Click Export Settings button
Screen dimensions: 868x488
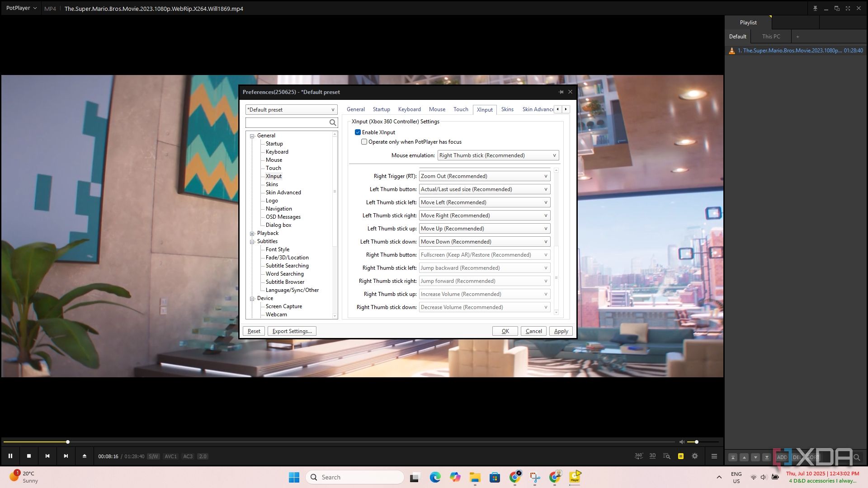point(292,331)
